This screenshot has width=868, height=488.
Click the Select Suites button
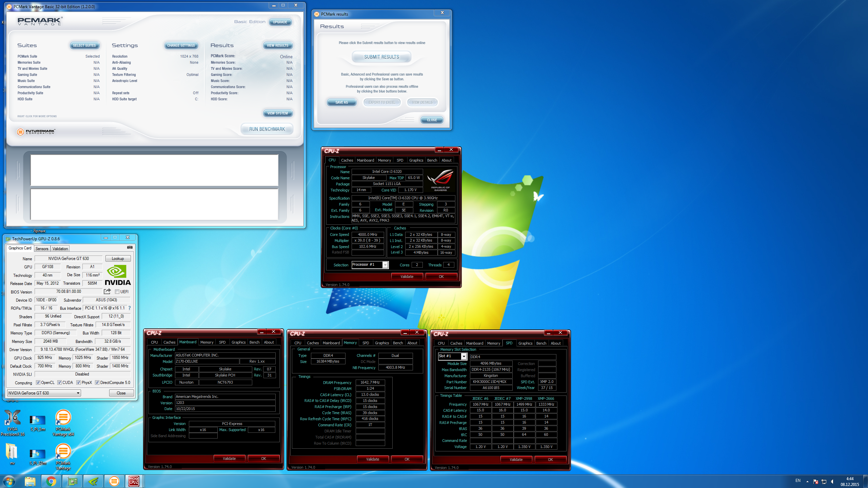click(x=84, y=45)
